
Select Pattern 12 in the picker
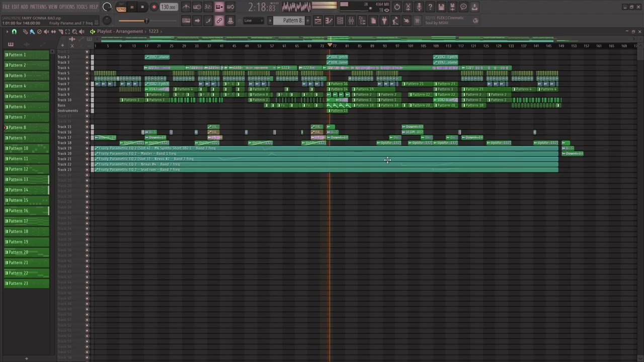[27, 169]
